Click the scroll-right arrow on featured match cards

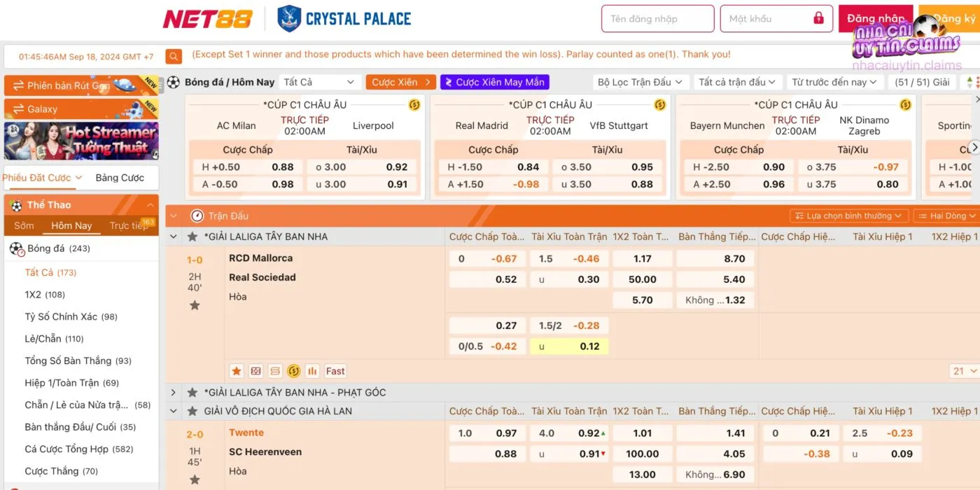tap(974, 147)
